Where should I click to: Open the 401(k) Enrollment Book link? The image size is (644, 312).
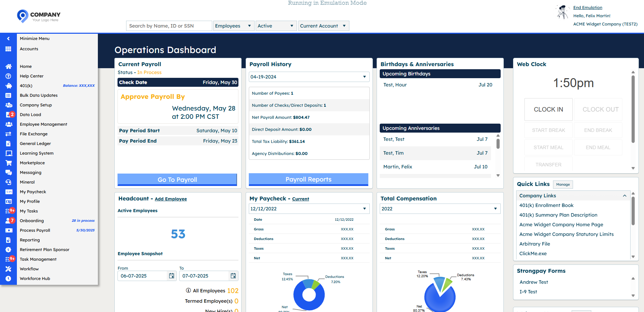point(546,205)
